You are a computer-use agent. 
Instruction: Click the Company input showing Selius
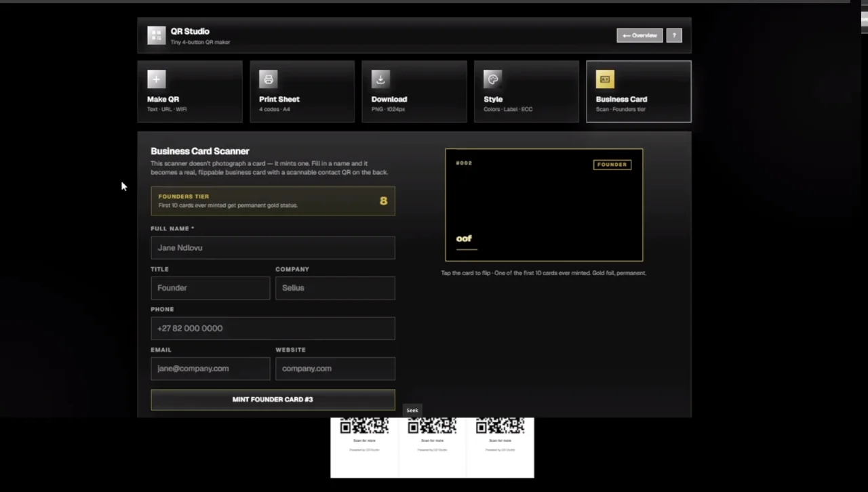(335, 288)
